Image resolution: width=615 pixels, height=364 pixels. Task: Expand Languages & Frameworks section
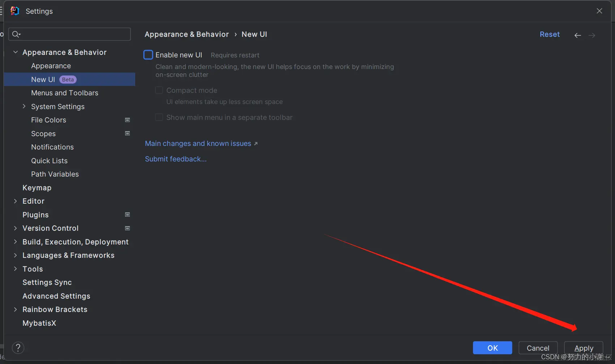click(x=16, y=255)
